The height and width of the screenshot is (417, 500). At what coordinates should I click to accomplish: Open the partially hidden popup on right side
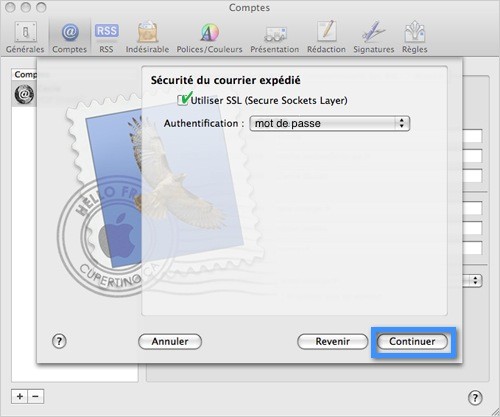[473, 281]
